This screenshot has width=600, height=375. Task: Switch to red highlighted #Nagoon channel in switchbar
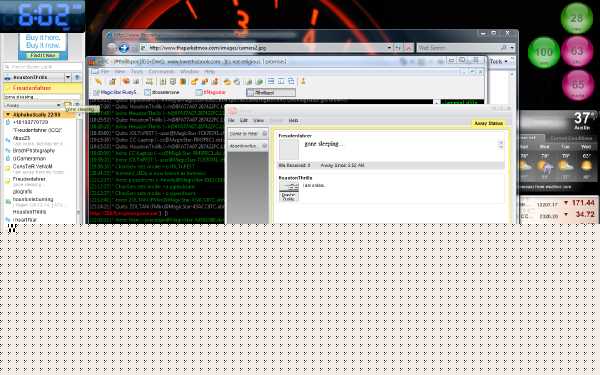210,92
